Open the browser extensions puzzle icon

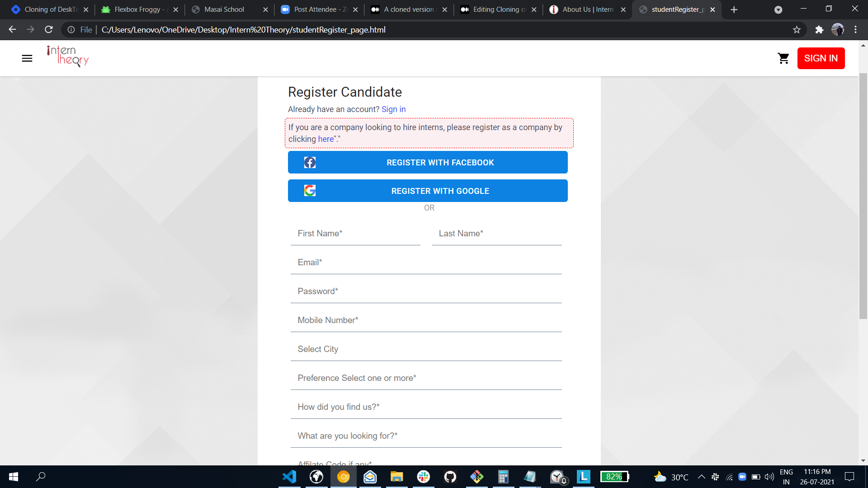(x=819, y=30)
